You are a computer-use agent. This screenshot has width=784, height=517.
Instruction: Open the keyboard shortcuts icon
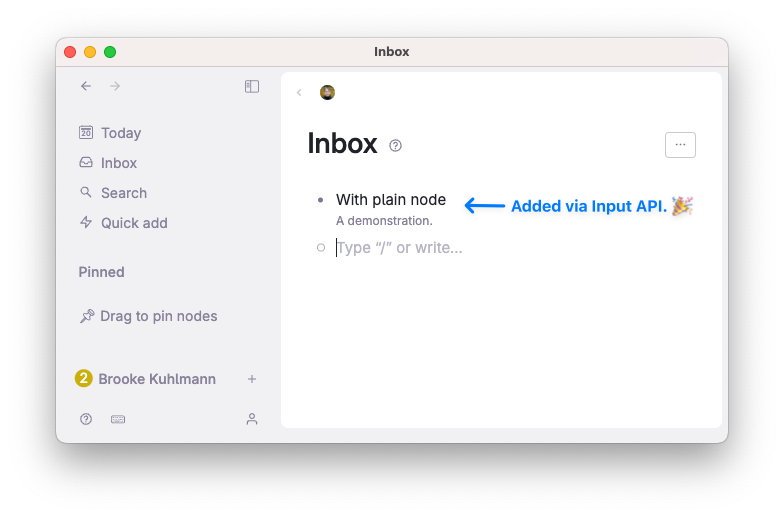[x=118, y=419]
